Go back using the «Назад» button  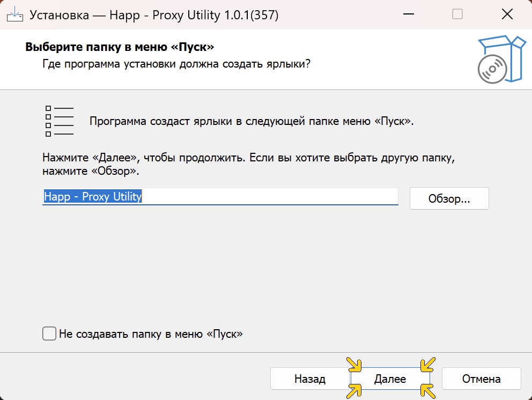pyautogui.click(x=309, y=379)
